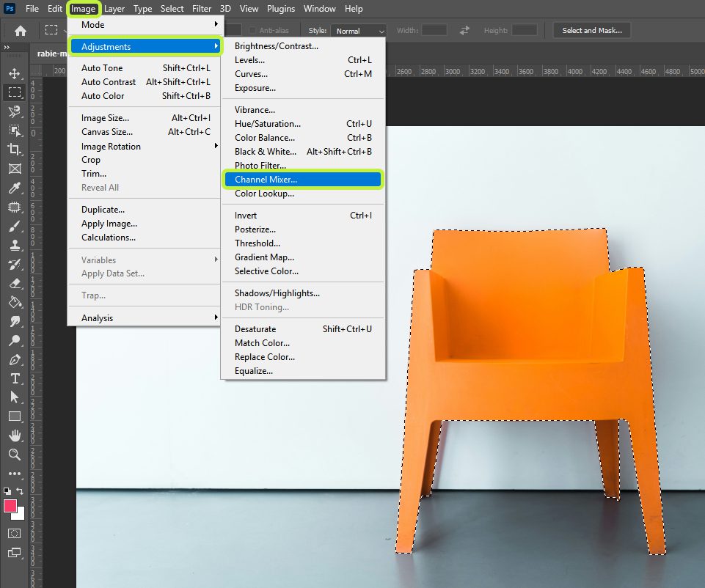Select the Dodge tool
Viewport: 705px width, 588px height.
(15, 340)
